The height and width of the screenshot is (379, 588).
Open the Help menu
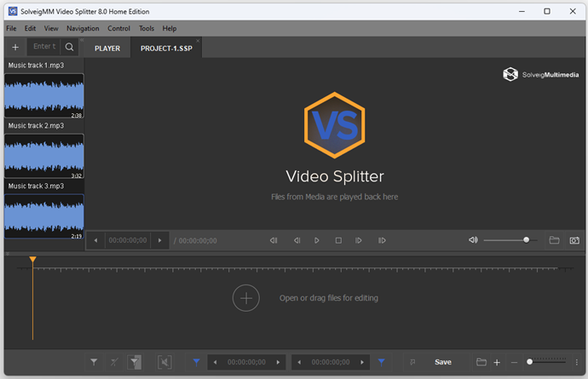169,28
